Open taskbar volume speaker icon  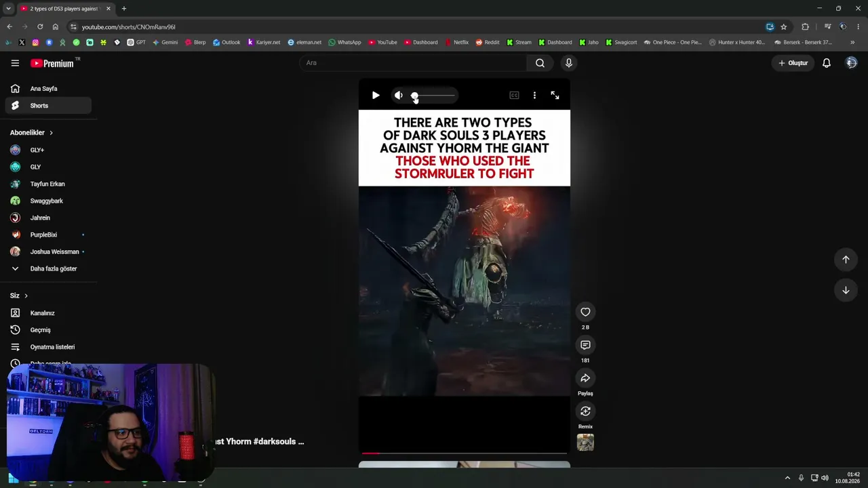tap(825, 478)
